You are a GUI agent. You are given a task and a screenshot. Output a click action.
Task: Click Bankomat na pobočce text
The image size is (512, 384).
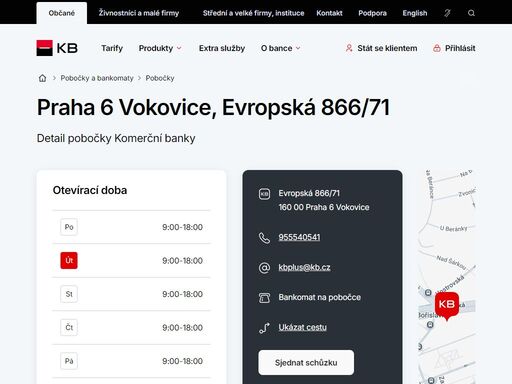pyautogui.click(x=320, y=297)
